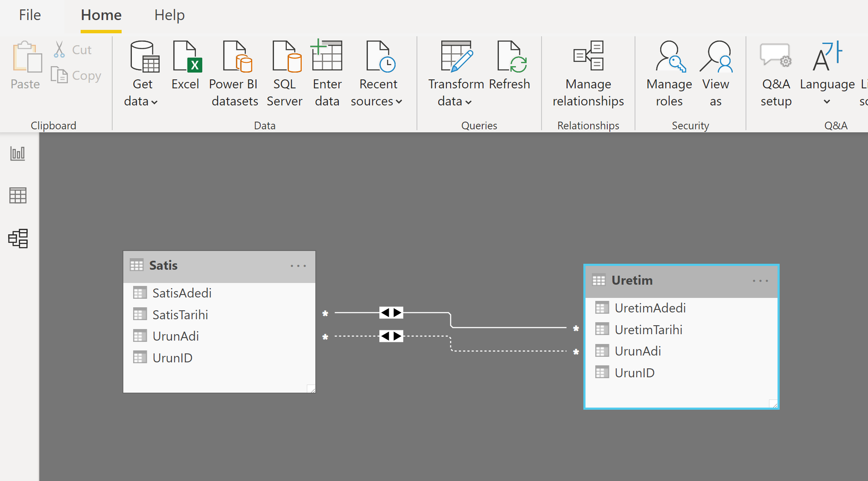868x481 pixels.
Task: Click the Satis table grid icon
Action: [137, 265]
